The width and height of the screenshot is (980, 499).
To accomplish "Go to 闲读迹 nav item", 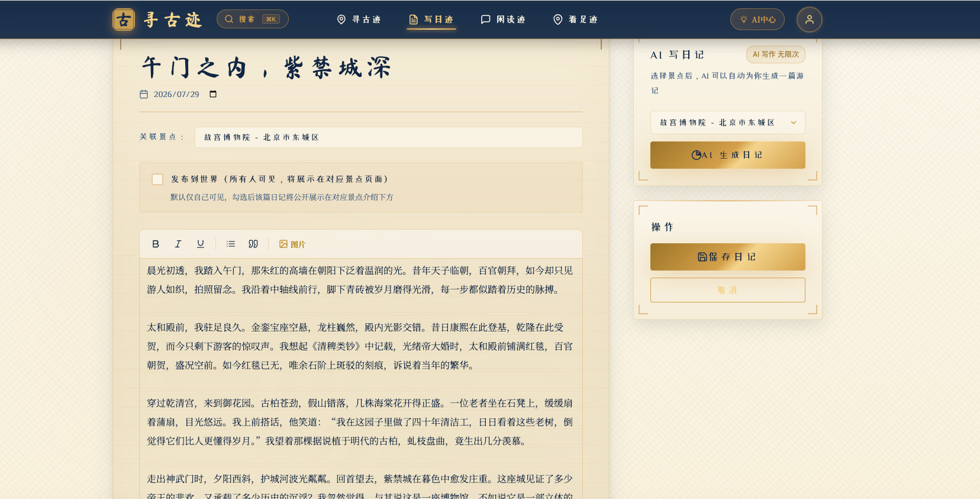I will pyautogui.click(x=503, y=20).
